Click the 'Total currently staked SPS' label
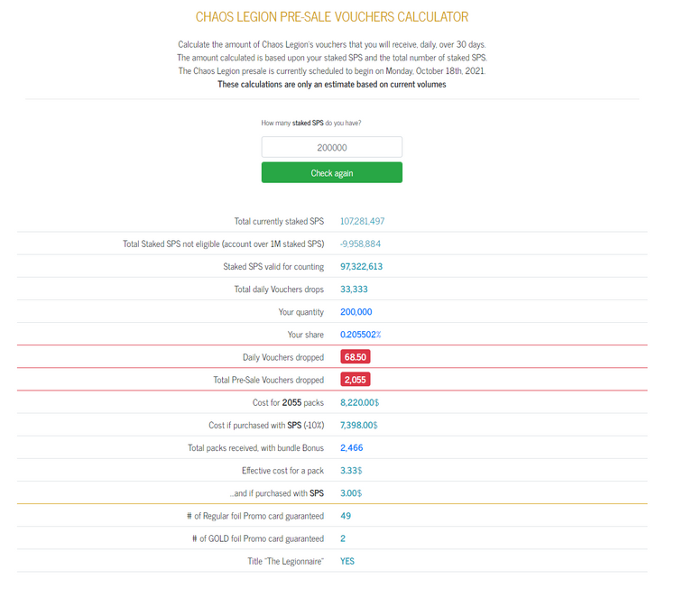This screenshot has width=693, height=616. [279, 221]
